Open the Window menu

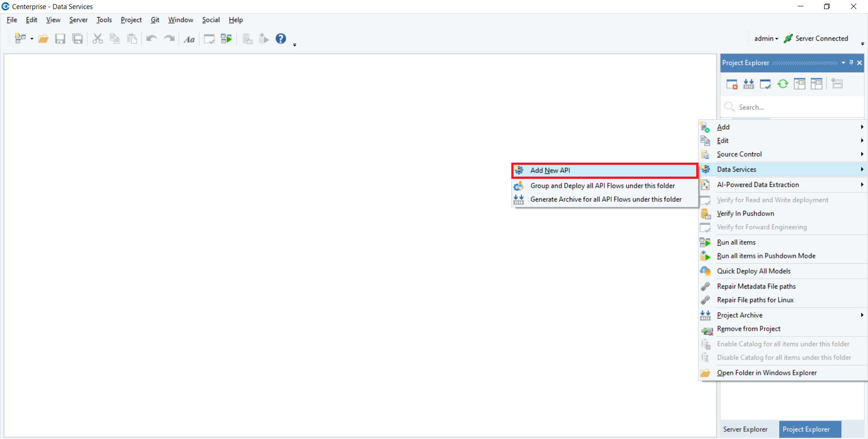[x=180, y=20]
